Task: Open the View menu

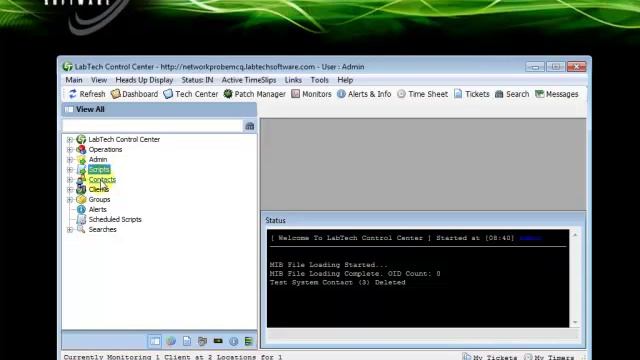Action: coord(99,80)
